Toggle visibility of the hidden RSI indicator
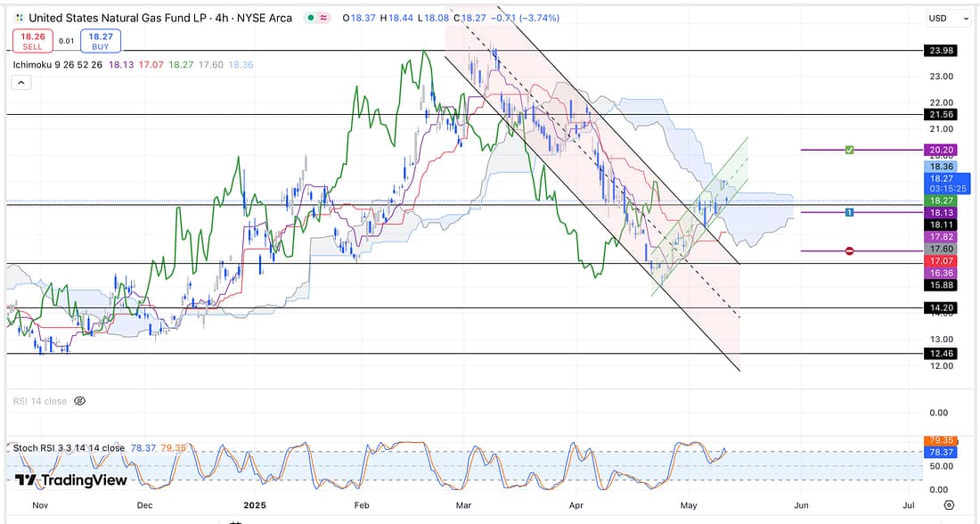Image resolution: width=980 pixels, height=524 pixels. coord(79,402)
